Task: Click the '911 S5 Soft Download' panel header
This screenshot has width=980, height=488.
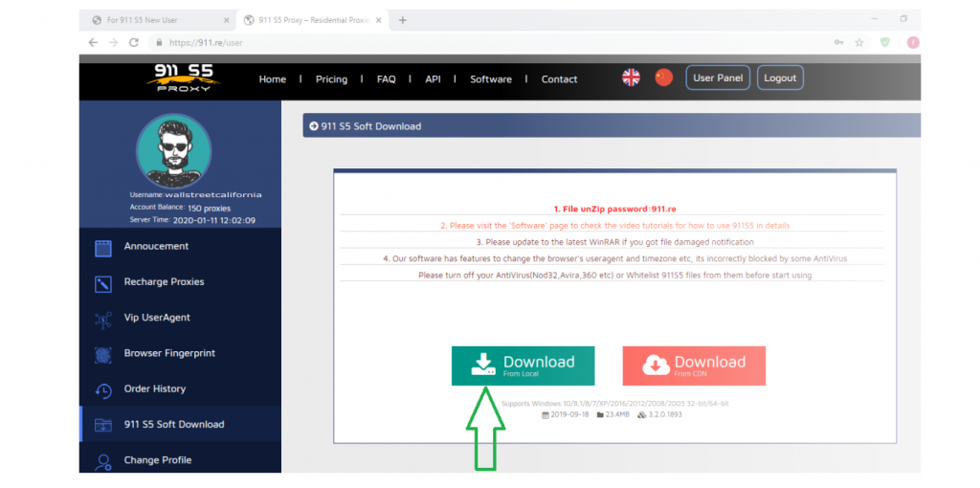Action: [612, 125]
